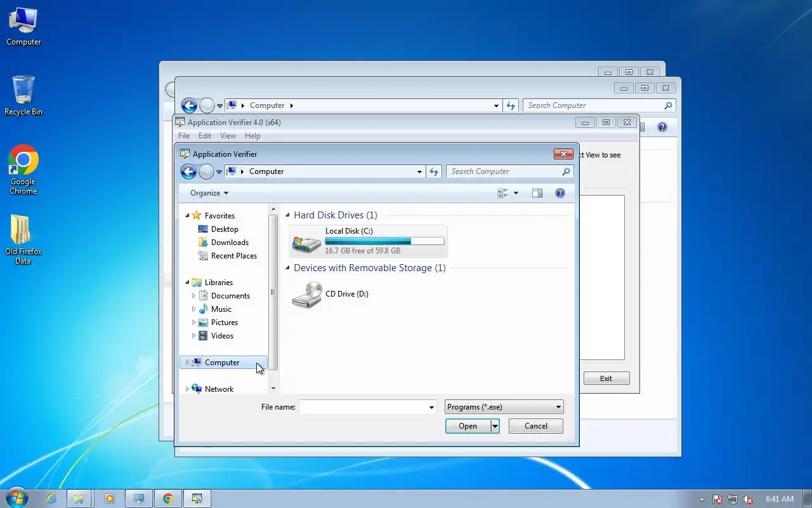The height and width of the screenshot is (508, 812).
Task: Expand the Music library node
Action: [x=193, y=309]
